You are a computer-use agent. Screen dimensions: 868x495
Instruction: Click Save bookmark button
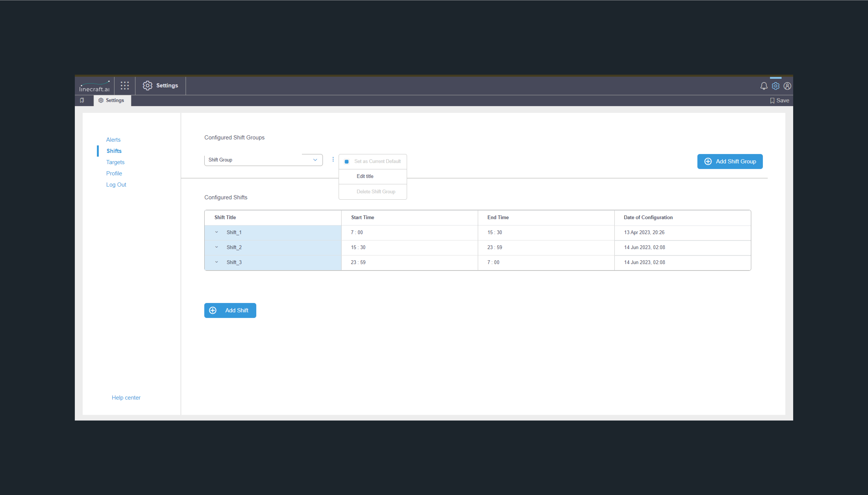779,101
